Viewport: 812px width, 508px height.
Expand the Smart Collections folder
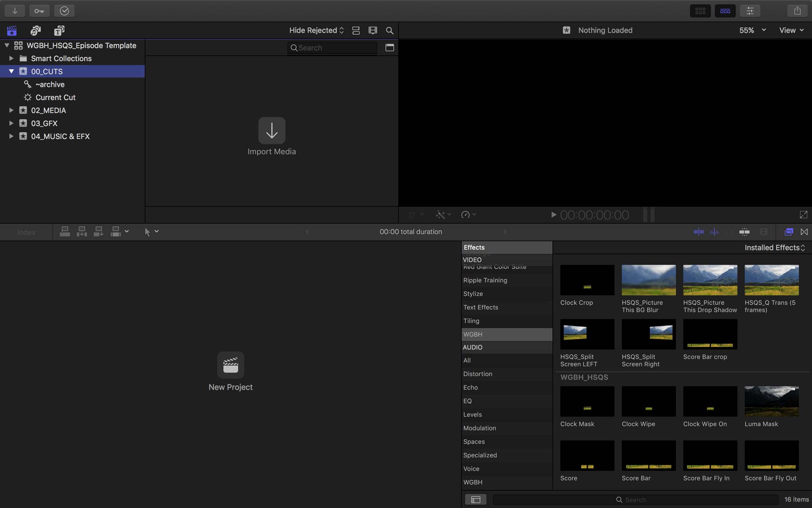11,58
